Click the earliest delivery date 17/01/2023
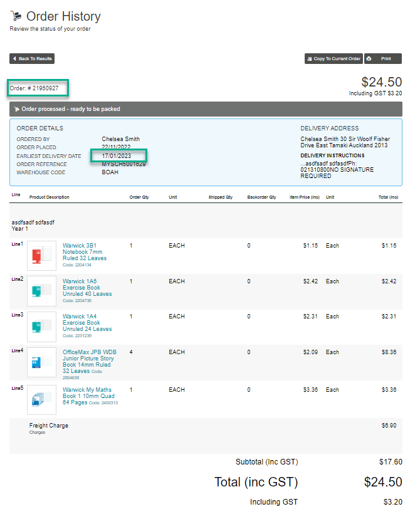This screenshot has width=420, height=514. (117, 155)
